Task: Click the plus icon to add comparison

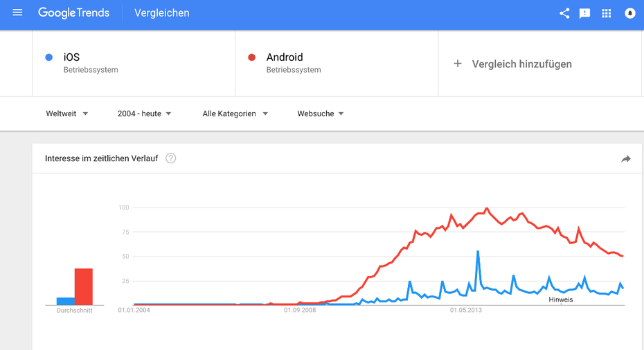Action: pos(458,64)
